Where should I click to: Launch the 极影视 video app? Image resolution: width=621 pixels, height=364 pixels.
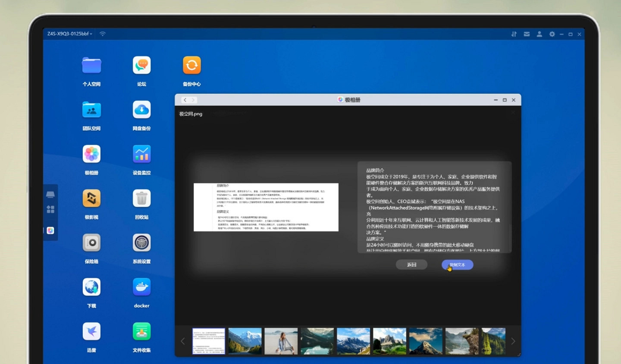click(x=91, y=199)
